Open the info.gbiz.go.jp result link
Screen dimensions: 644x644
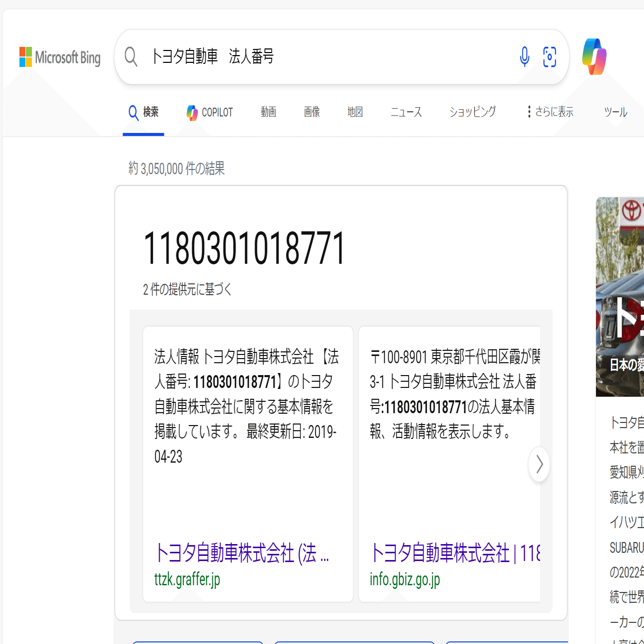point(404,579)
